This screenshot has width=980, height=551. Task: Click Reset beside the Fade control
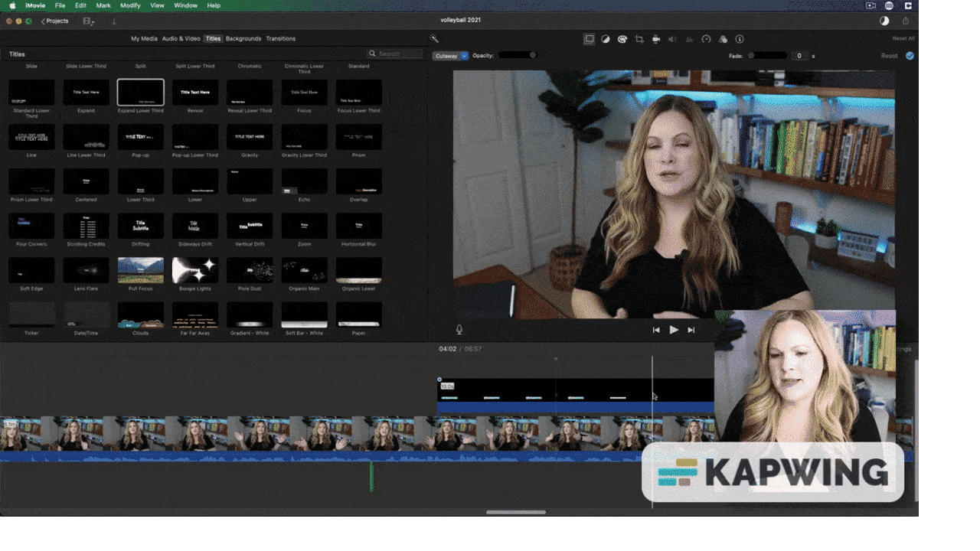[889, 56]
